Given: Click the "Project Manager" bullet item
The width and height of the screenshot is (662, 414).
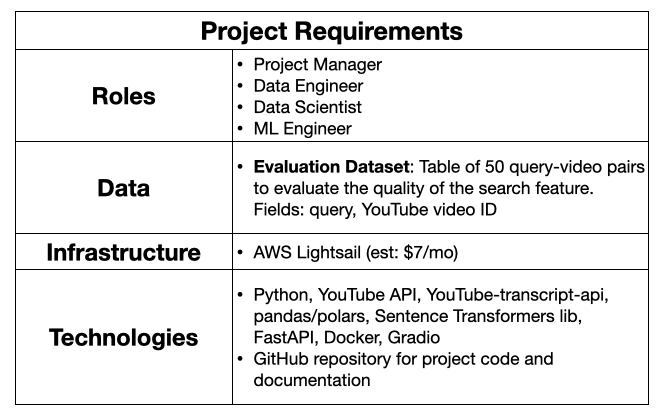Looking at the screenshot, I should pos(318,65).
